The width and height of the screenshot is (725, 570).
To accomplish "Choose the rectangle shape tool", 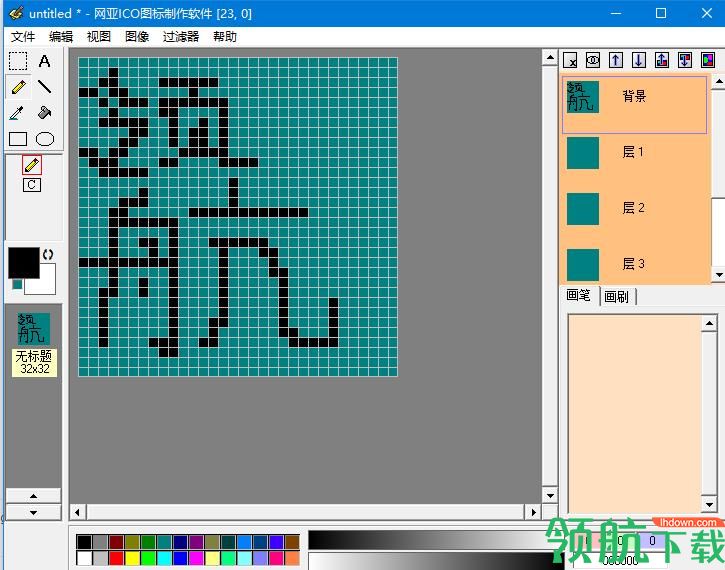I will click(18, 139).
